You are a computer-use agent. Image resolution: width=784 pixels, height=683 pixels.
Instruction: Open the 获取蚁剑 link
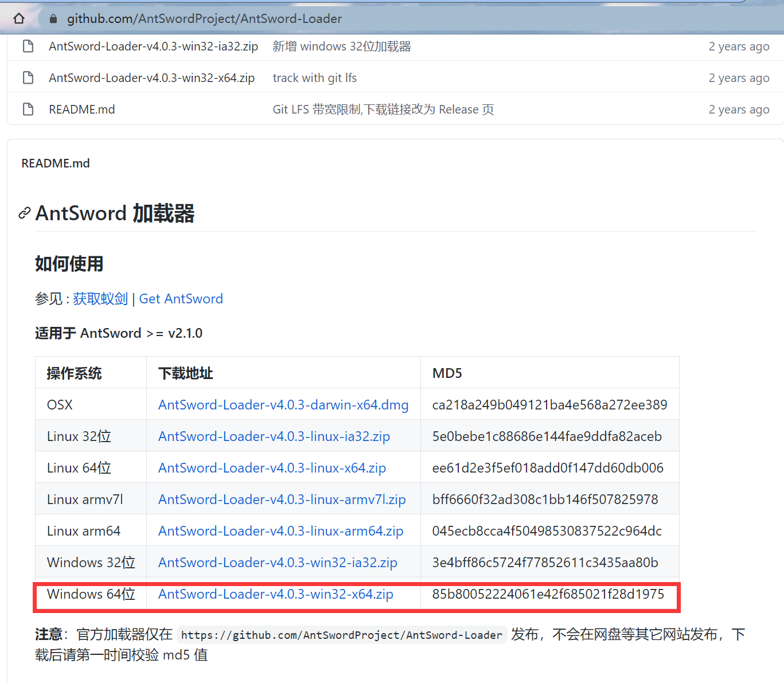pos(100,299)
